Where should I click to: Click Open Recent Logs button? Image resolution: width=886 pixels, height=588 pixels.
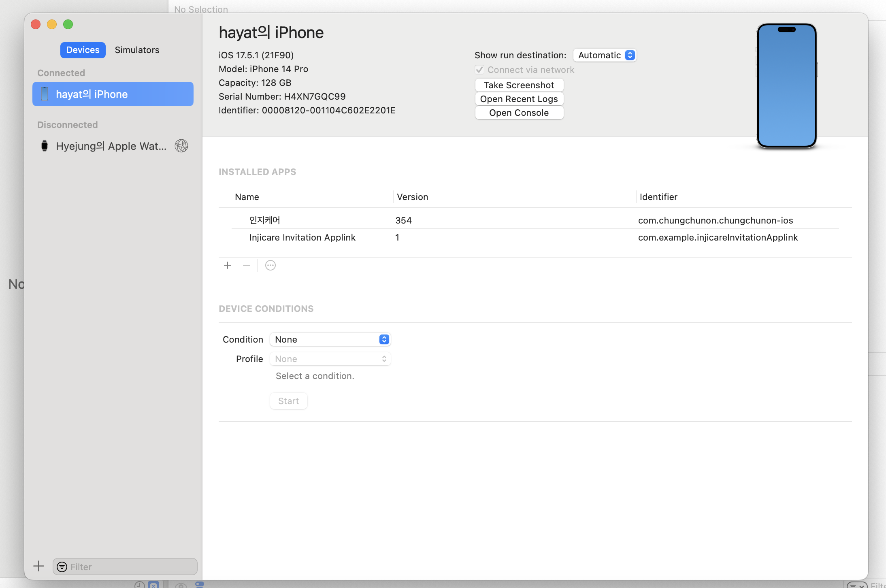pos(519,99)
